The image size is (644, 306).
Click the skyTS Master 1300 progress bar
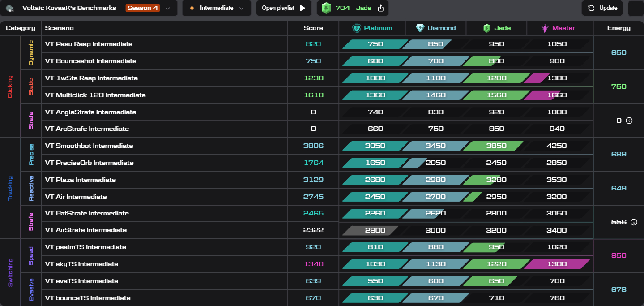coord(557,264)
